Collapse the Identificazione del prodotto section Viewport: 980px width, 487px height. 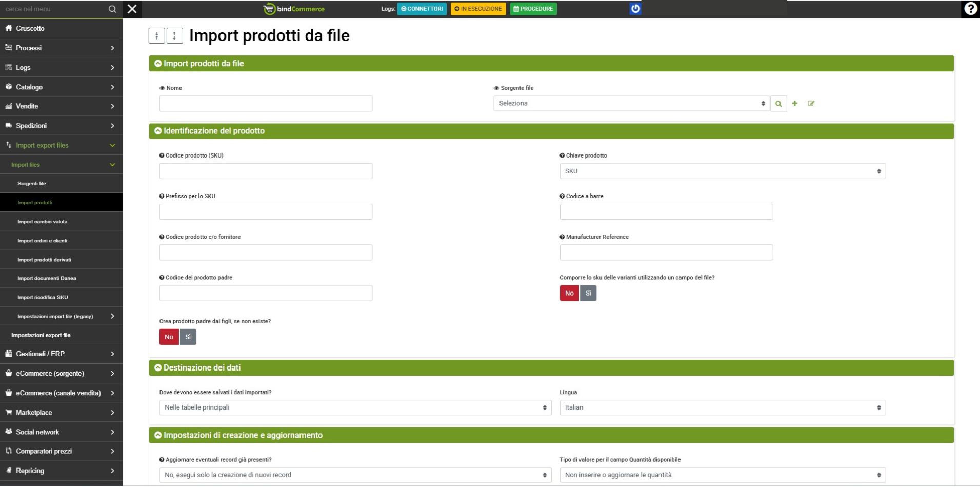tap(158, 131)
